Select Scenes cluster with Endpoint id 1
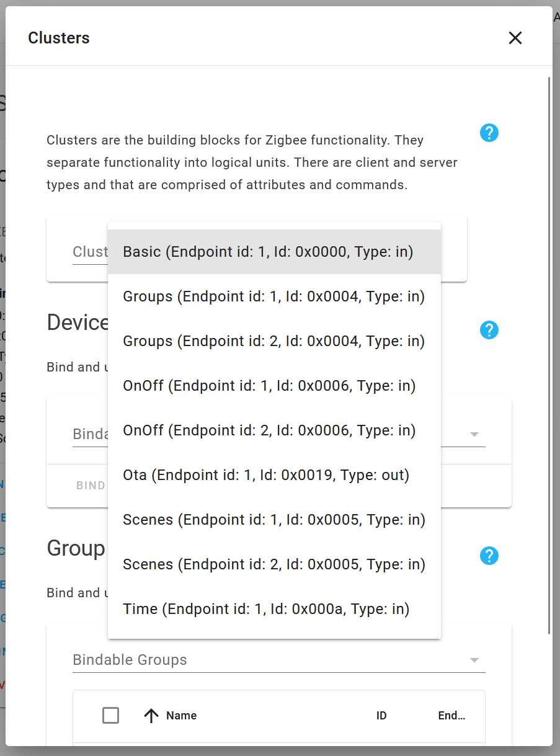The height and width of the screenshot is (756, 560). (274, 520)
